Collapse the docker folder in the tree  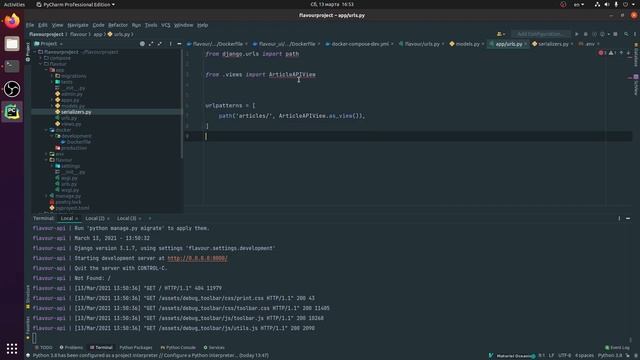(x=47, y=130)
